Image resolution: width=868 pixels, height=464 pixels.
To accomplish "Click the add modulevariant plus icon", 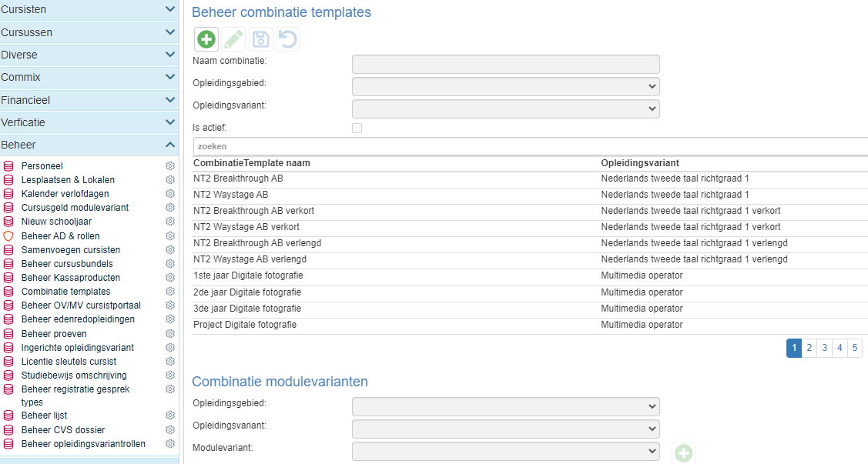I will [684, 453].
